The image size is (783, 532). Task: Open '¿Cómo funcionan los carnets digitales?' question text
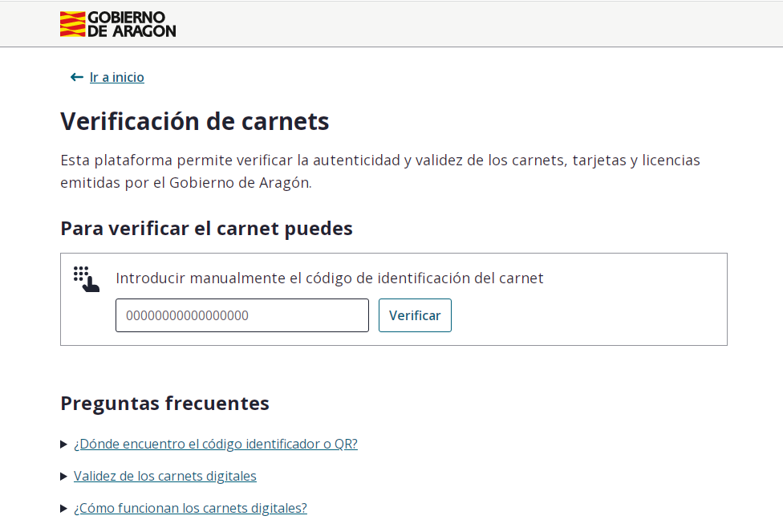point(190,508)
